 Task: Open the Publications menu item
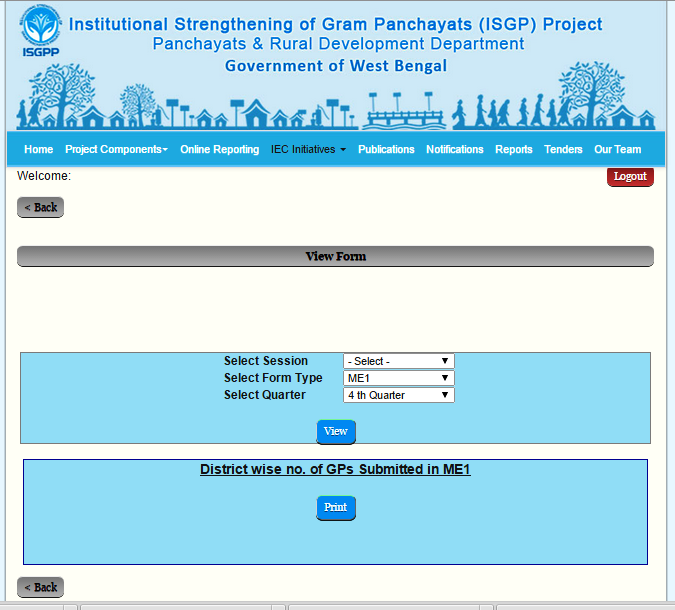click(x=386, y=149)
